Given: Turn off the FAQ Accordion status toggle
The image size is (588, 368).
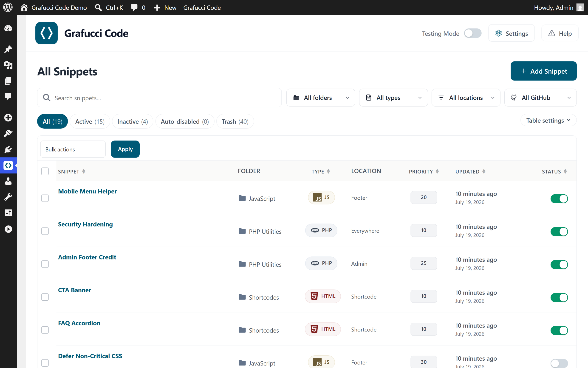Looking at the screenshot, I should 559,330.
